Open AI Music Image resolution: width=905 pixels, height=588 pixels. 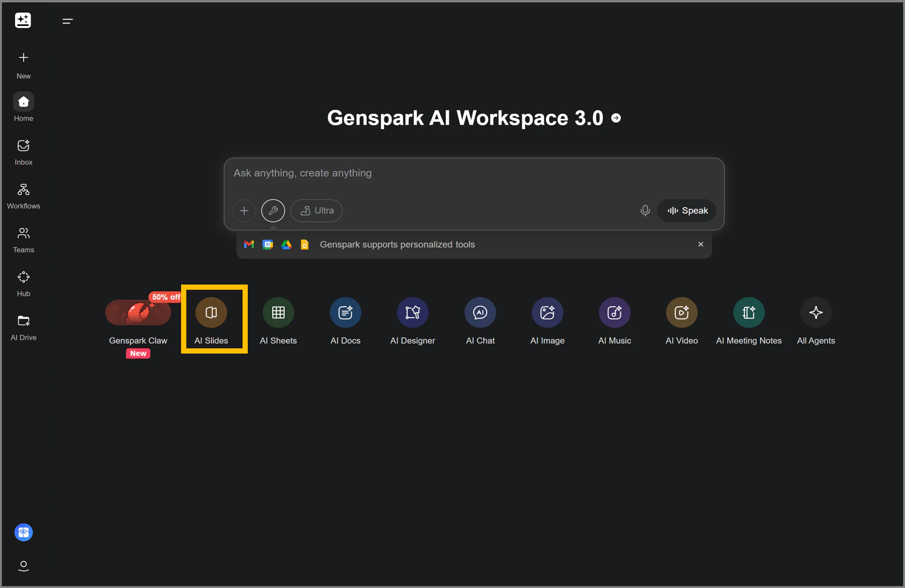(615, 322)
